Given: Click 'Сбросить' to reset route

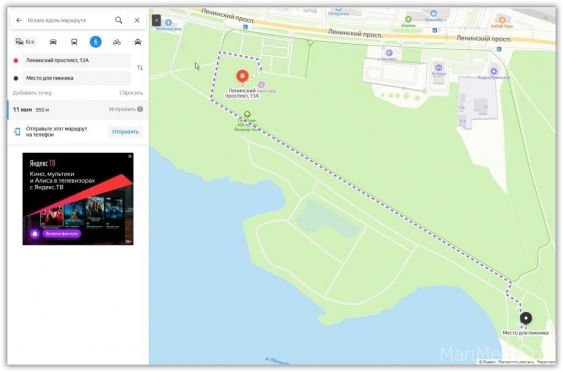Looking at the screenshot, I should click(131, 93).
